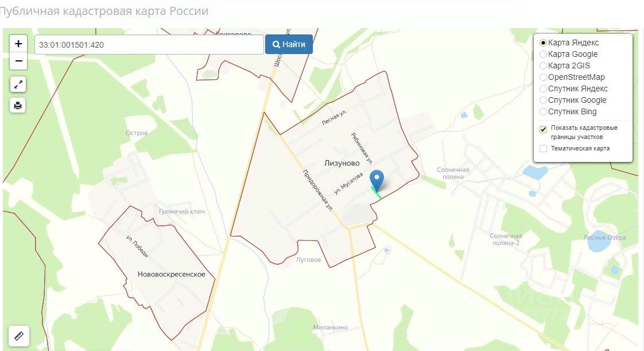Image resolution: width=644 pixels, height=351 pixels.
Task: Click the Лизуново village label
Action: pyautogui.click(x=342, y=163)
